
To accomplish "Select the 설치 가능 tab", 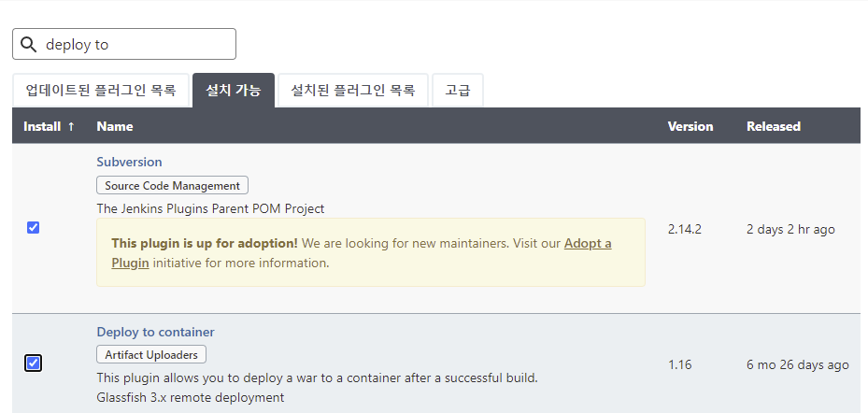I will click(233, 91).
